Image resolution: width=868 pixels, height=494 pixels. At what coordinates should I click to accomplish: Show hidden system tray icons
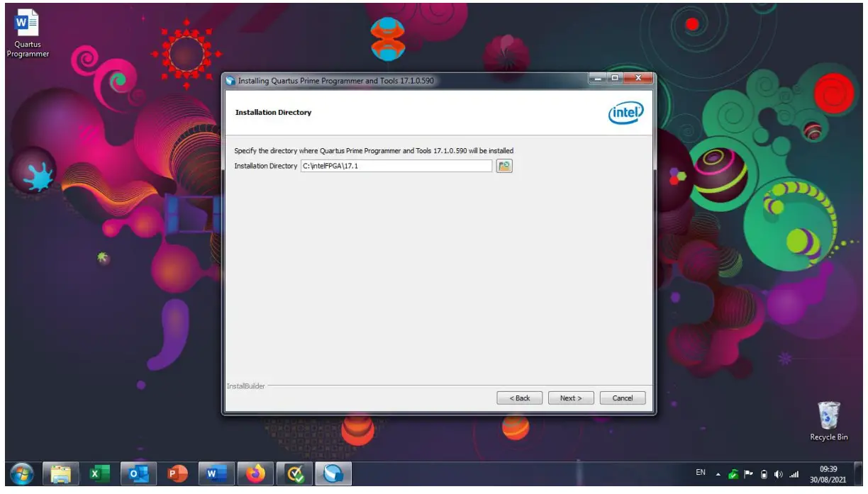pyautogui.click(x=717, y=474)
